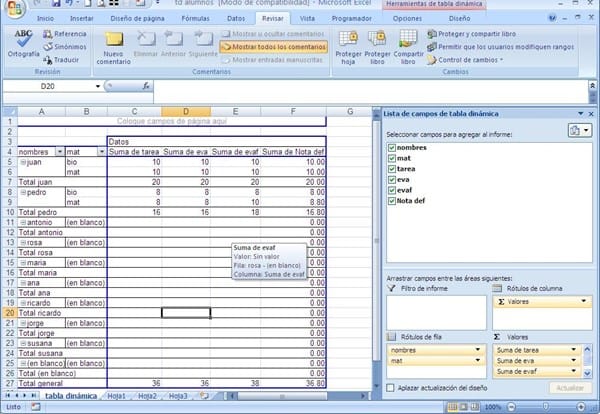This screenshot has width=600, height=414.
Task: Click Mostrar u ocultar comentarios
Action: click(273, 34)
